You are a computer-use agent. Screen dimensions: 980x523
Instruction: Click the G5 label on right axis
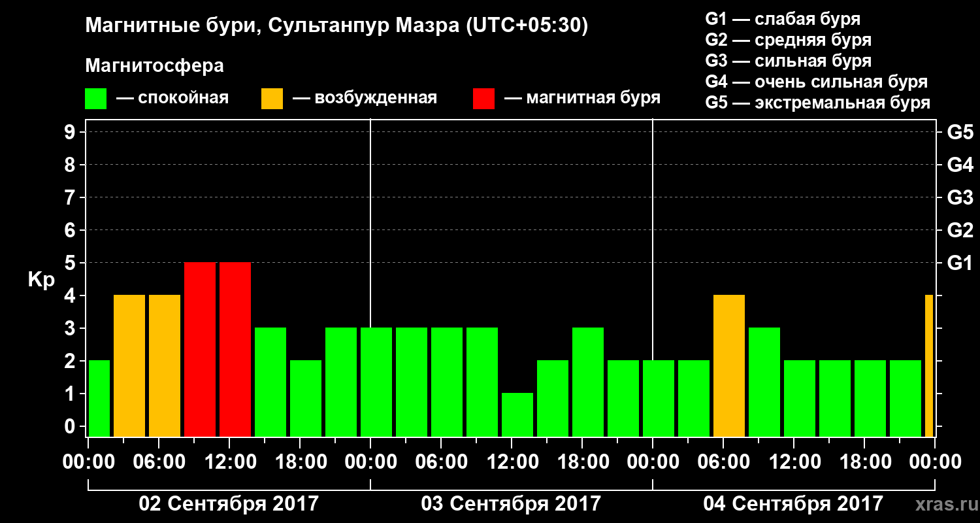click(x=960, y=132)
